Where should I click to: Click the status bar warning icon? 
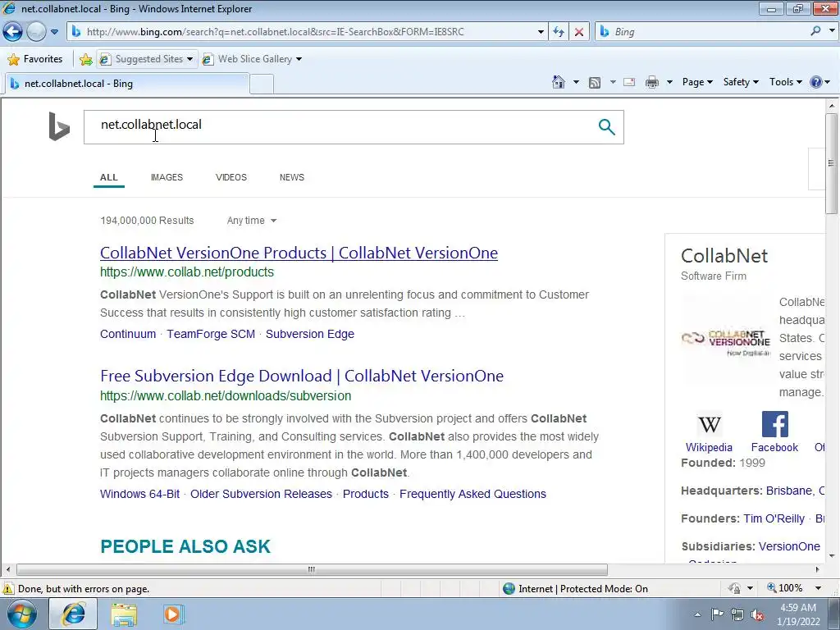click(8, 589)
